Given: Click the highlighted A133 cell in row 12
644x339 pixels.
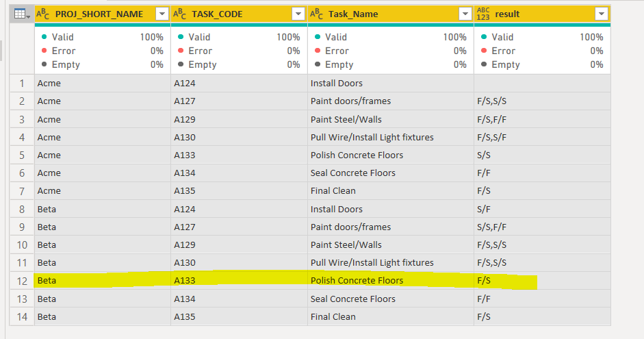Looking at the screenshot, I should (x=239, y=281).
